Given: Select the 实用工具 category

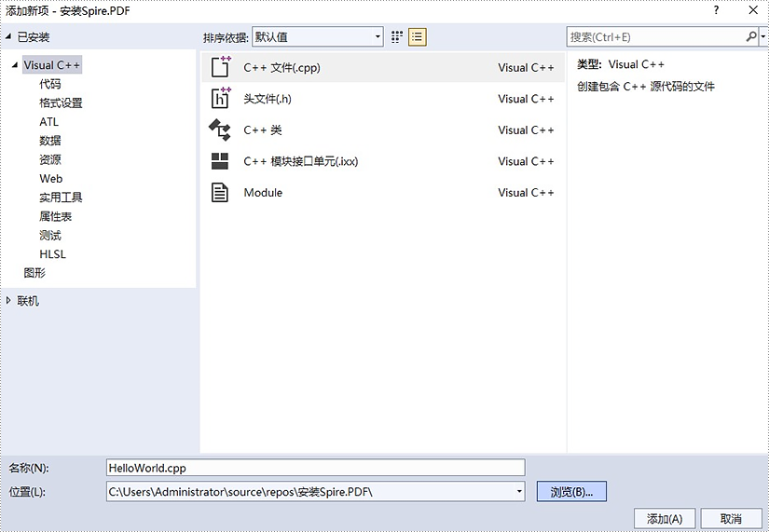Looking at the screenshot, I should click(61, 198).
